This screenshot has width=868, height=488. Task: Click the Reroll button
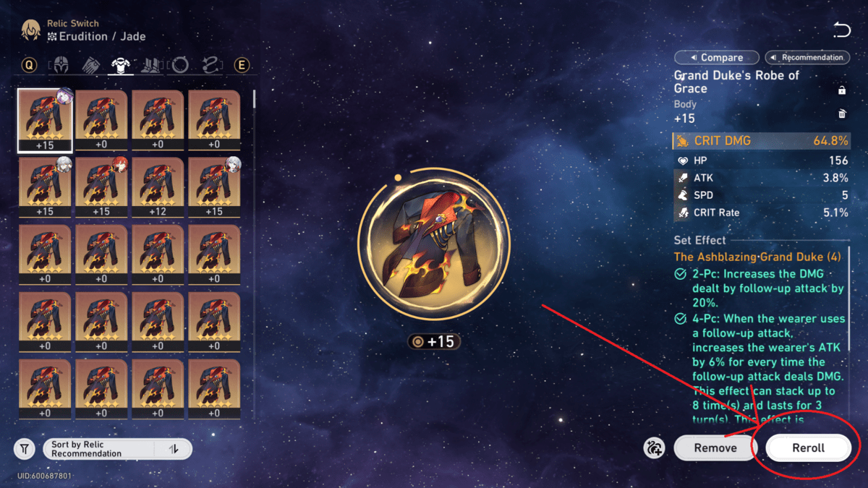[x=808, y=448]
